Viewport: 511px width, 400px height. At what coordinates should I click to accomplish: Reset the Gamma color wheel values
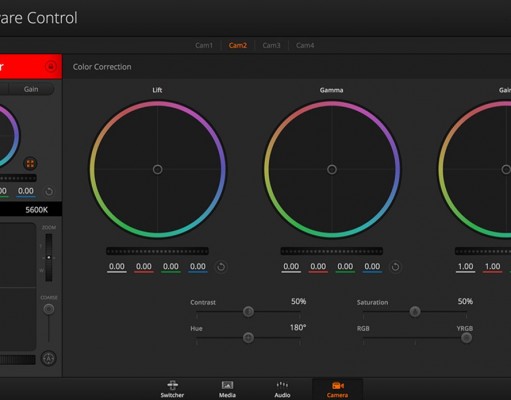(395, 267)
